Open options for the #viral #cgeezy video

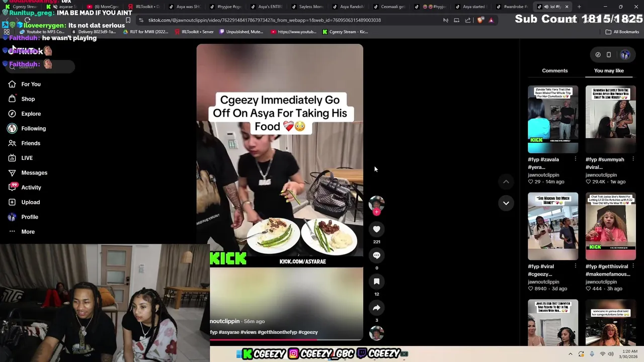pyautogui.click(x=576, y=266)
